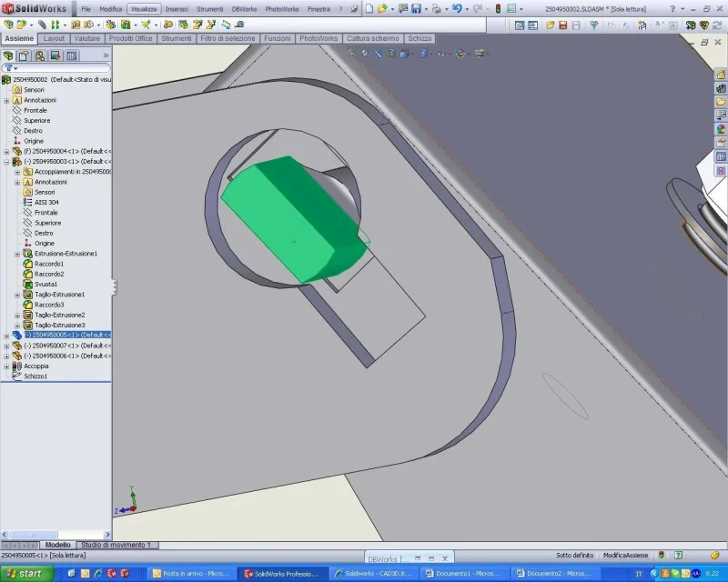Open the PropertyManager panel icon

tap(24, 55)
